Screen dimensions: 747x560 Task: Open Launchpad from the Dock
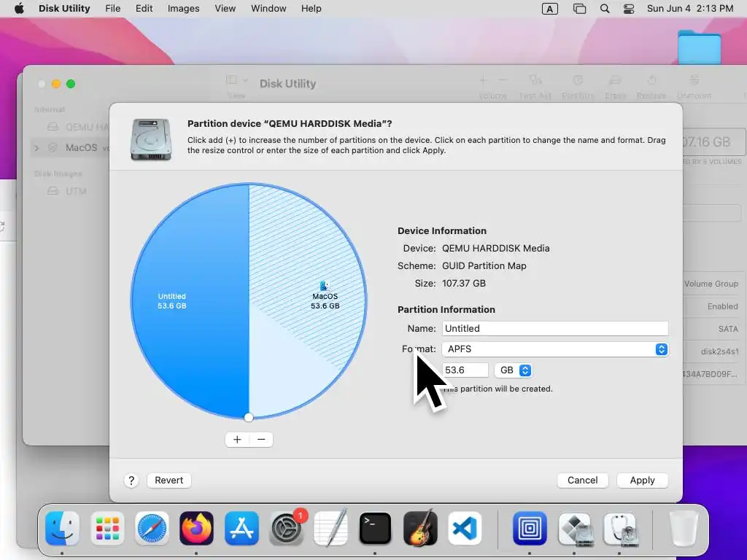pyautogui.click(x=107, y=528)
